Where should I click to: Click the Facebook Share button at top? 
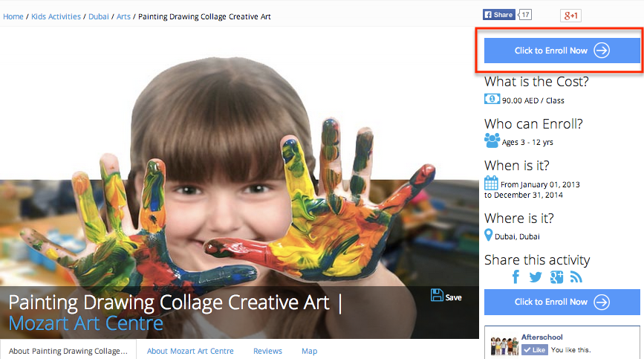coord(499,15)
